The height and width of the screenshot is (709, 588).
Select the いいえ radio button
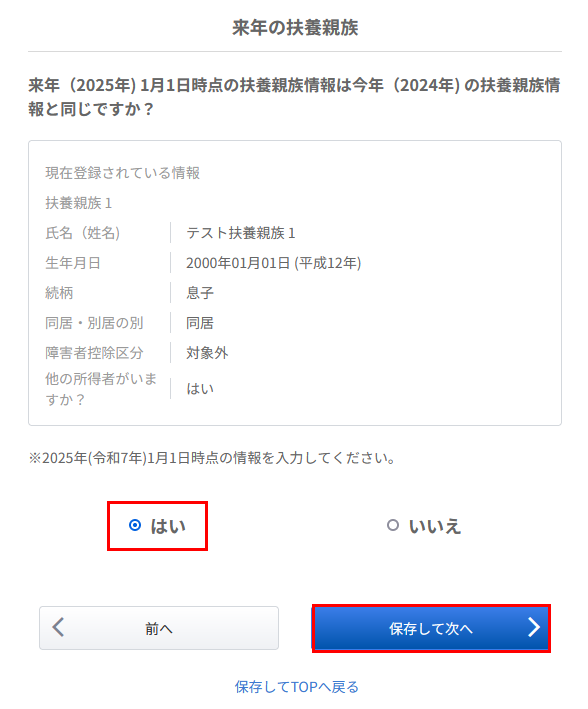(393, 525)
